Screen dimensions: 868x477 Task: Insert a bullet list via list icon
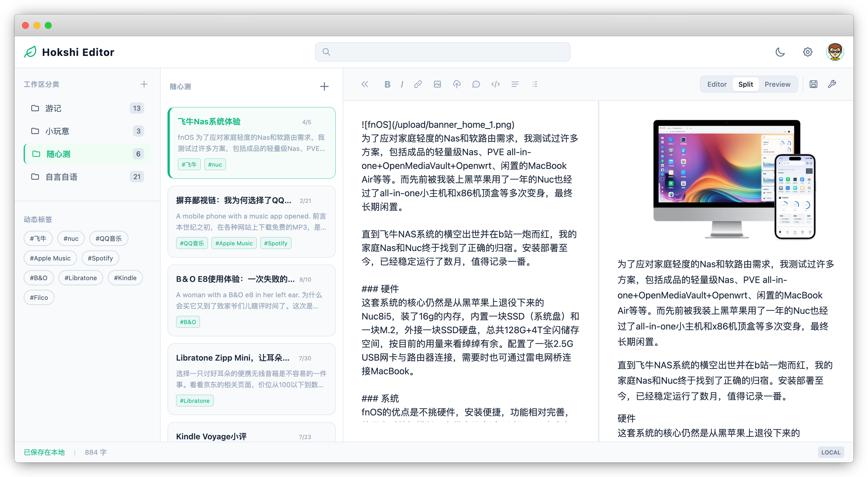[x=534, y=84]
